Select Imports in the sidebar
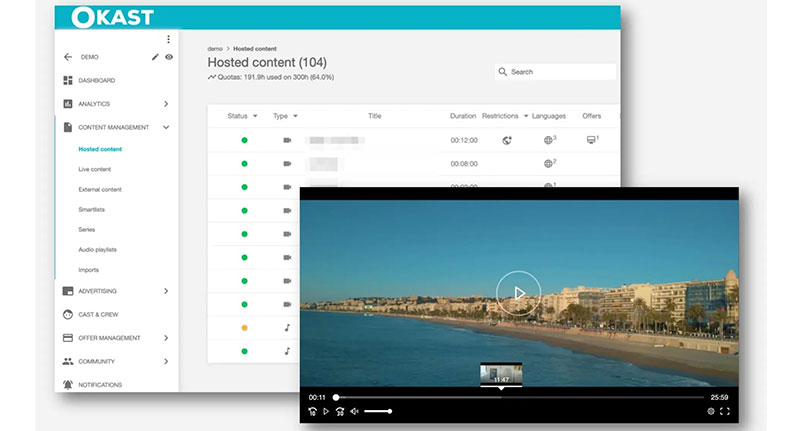Viewport: 800px width, 431px height. tap(89, 270)
